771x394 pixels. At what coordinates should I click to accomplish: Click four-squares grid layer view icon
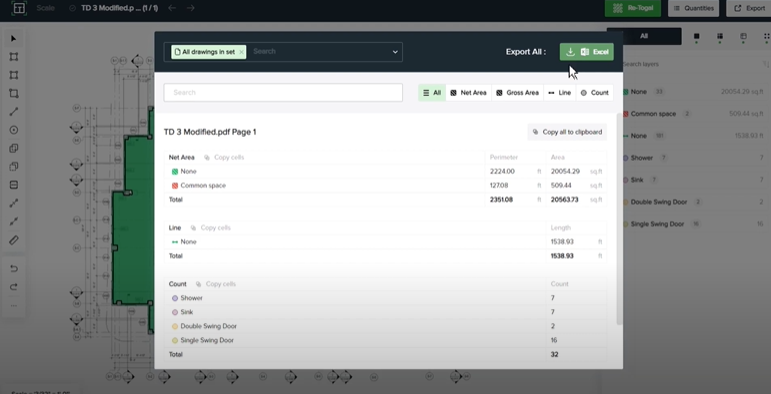click(x=720, y=36)
